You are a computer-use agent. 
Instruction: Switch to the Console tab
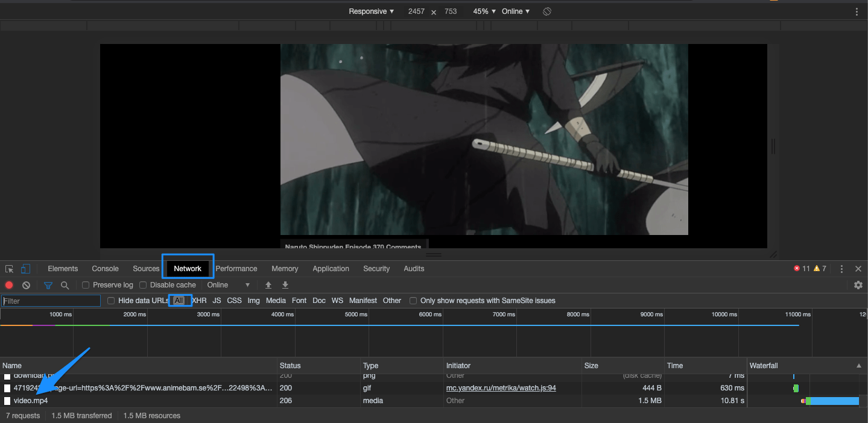[x=105, y=269]
